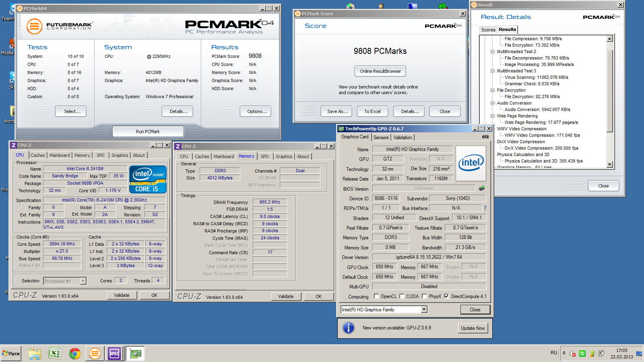644x362 pixels.
Task: Click the GPU-Z title bar icon
Action: tap(341, 129)
